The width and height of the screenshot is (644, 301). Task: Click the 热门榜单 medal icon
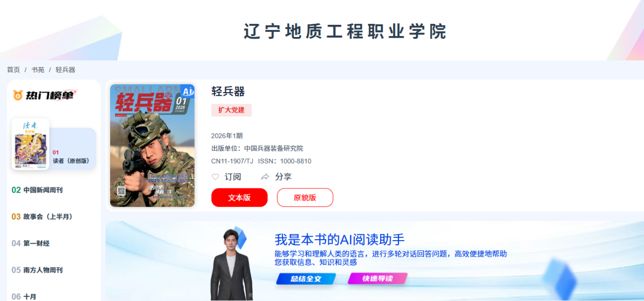(x=18, y=95)
